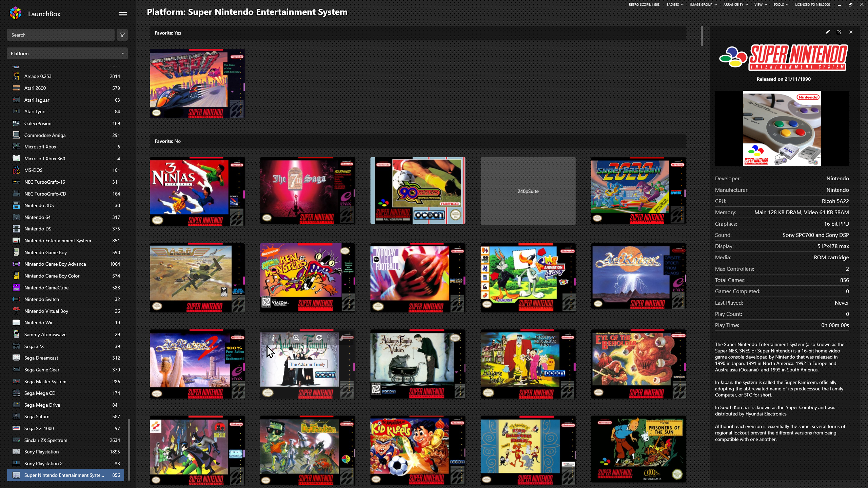The height and width of the screenshot is (488, 868).
Task: Select the Arcade 0.253 platform icon
Action: [x=16, y=76]
